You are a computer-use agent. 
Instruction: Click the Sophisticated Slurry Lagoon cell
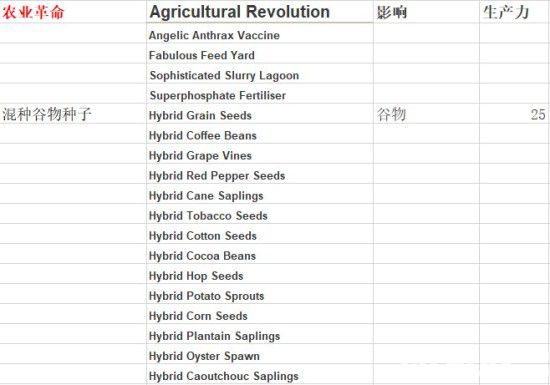260,75
